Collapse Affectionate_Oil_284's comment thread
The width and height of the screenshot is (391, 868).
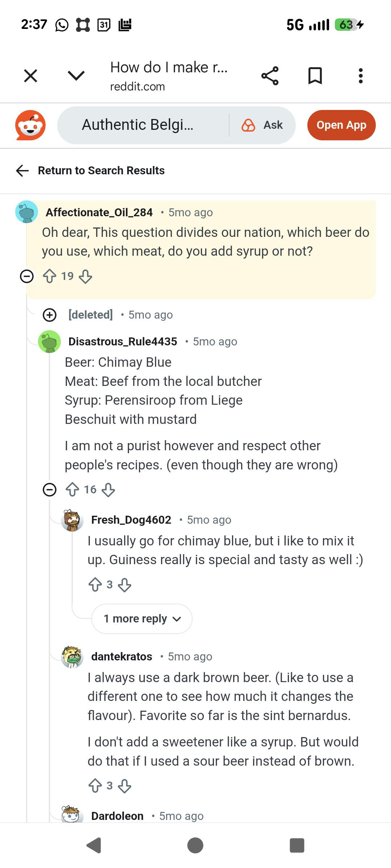(x=26, y=277)
